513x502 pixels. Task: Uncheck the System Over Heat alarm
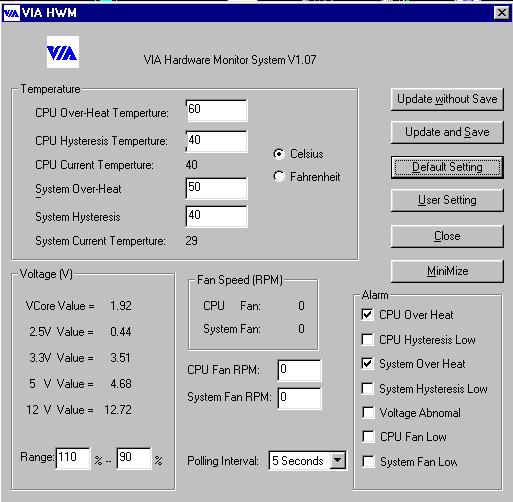point(367,364)
